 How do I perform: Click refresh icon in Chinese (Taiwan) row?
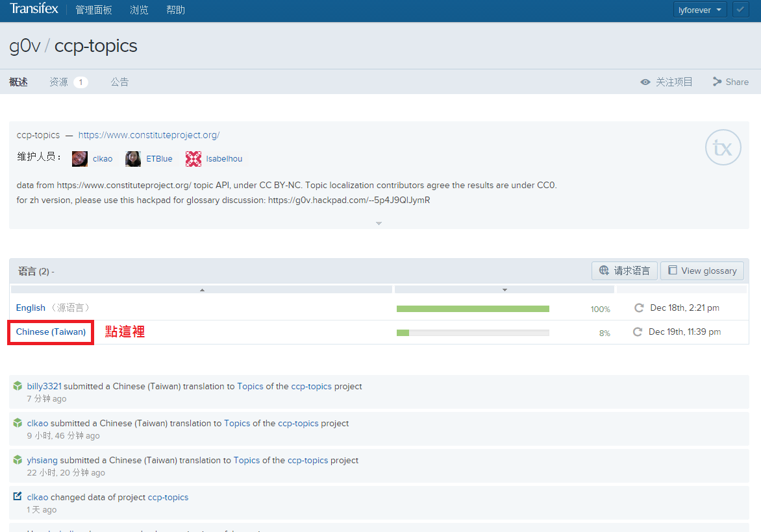(x=638, y=332)
